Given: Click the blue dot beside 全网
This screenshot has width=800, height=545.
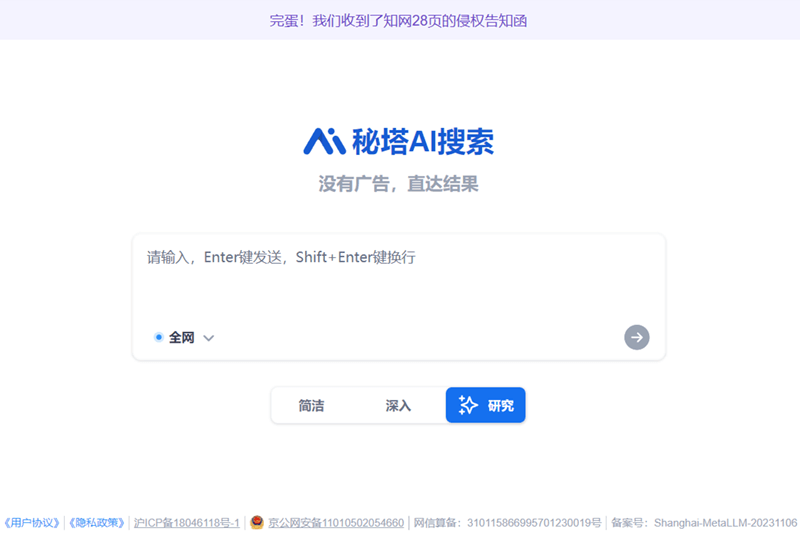Looking at the screenshot, I should 159,337.
